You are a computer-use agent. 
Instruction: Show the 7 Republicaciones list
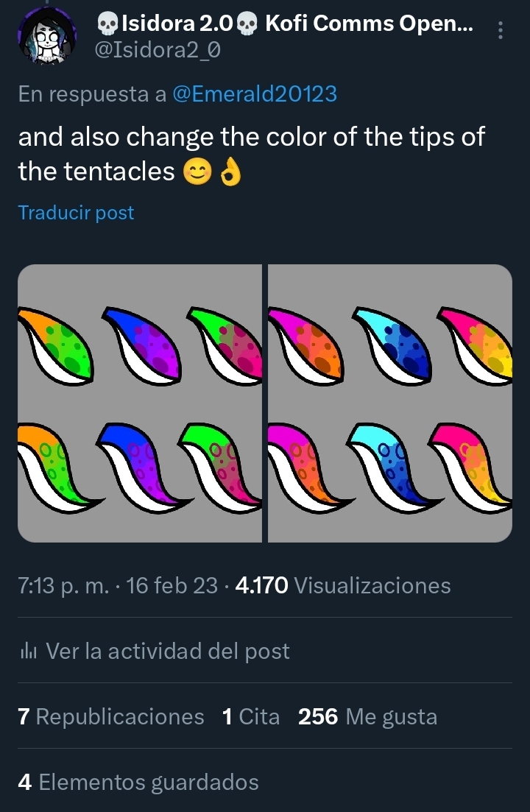(x=110, y=716)
